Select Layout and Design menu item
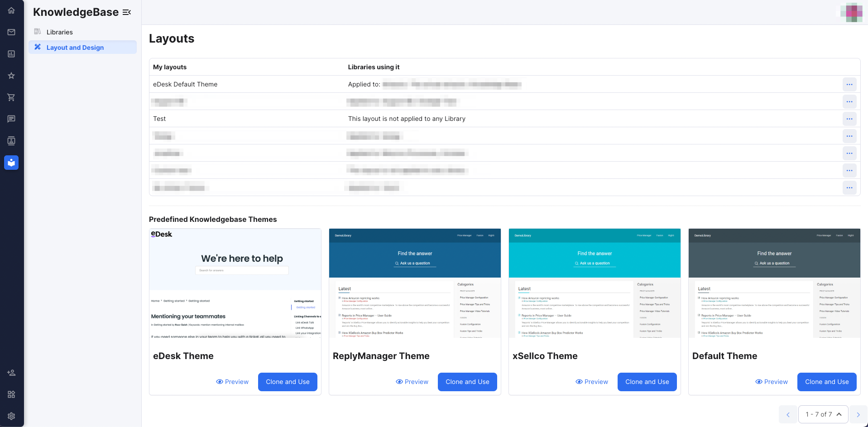868x427 pixels. (x=75, y=48)
